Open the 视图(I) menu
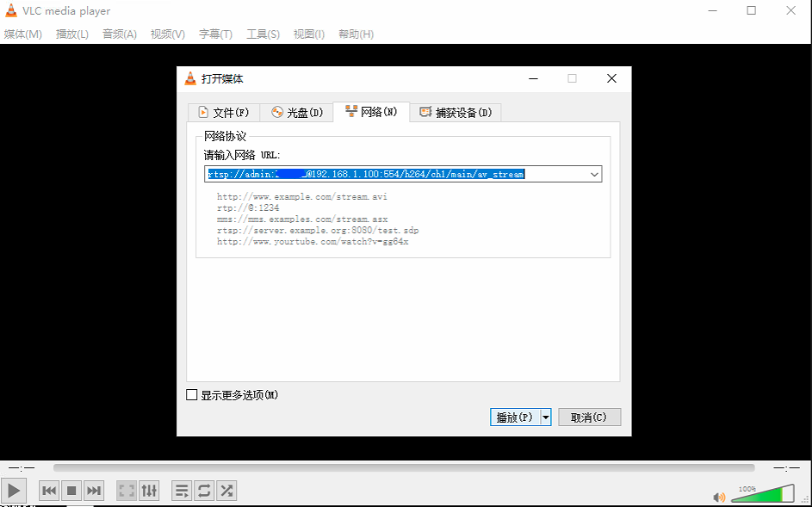Image resolution: width=812 pixels, height=507 pixels. (x=308, y=34)
